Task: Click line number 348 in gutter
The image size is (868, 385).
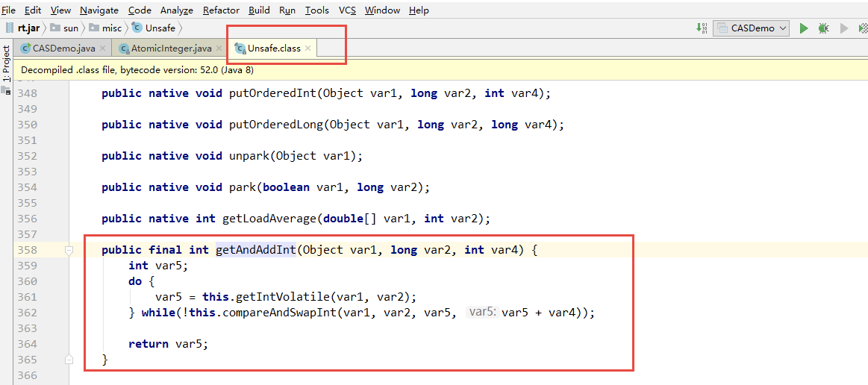Action: 27,93
